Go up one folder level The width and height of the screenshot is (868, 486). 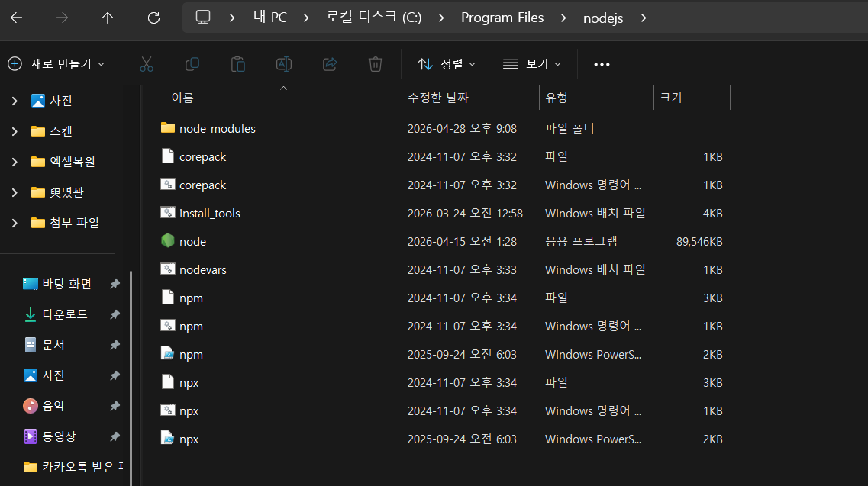point(108,18)
